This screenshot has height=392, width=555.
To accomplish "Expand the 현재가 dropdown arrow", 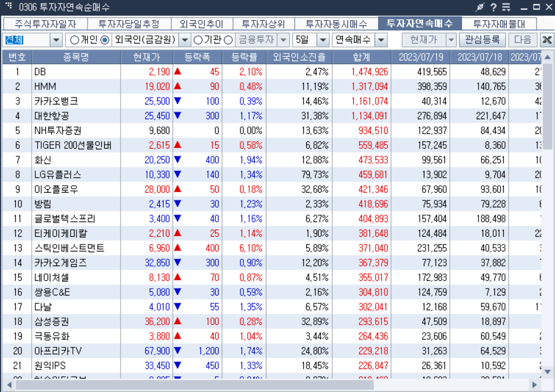I will (x=450, y=40).
